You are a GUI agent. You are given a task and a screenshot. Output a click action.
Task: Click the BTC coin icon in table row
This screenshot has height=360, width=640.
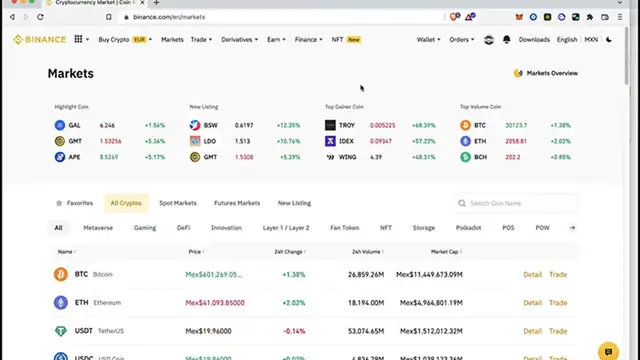click(61, 274)
